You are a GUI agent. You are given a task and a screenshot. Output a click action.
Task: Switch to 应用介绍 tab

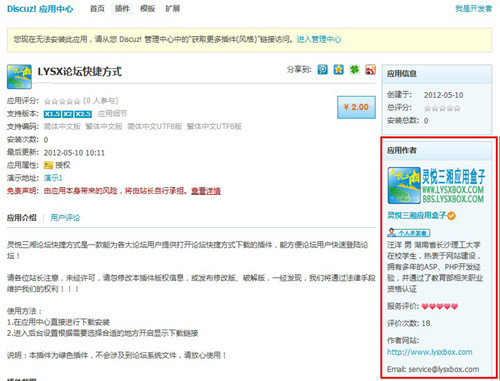pos(22,218)
